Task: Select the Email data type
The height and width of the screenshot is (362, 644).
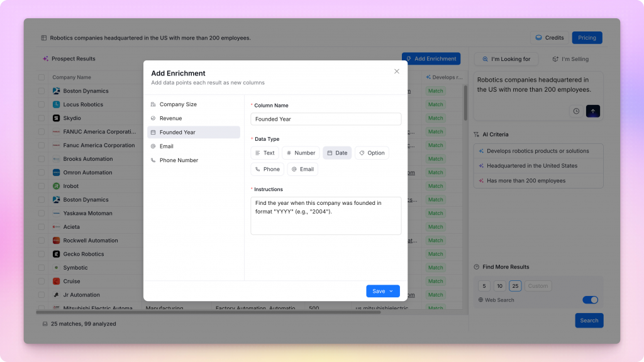Action: coord(303,169)
